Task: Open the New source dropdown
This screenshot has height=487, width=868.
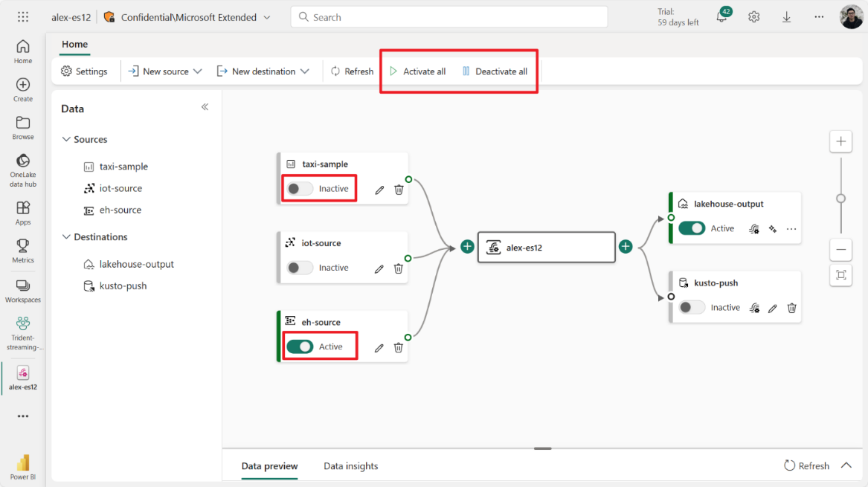Action: pos(165,71)
